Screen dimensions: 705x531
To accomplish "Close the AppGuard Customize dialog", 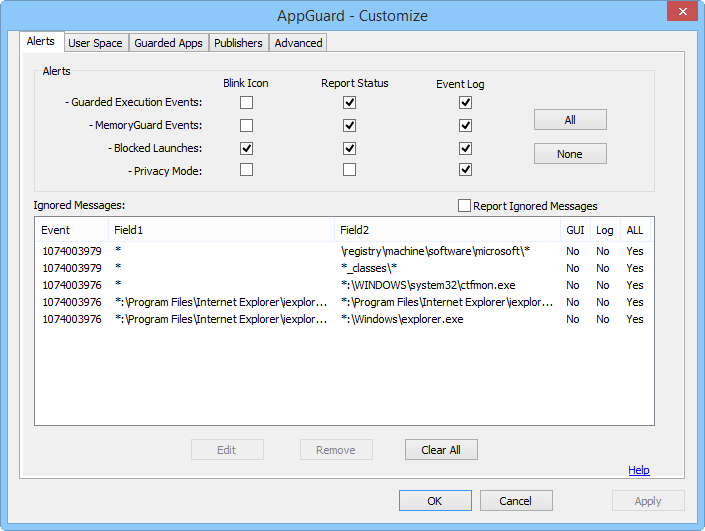I will pos(681,12).
